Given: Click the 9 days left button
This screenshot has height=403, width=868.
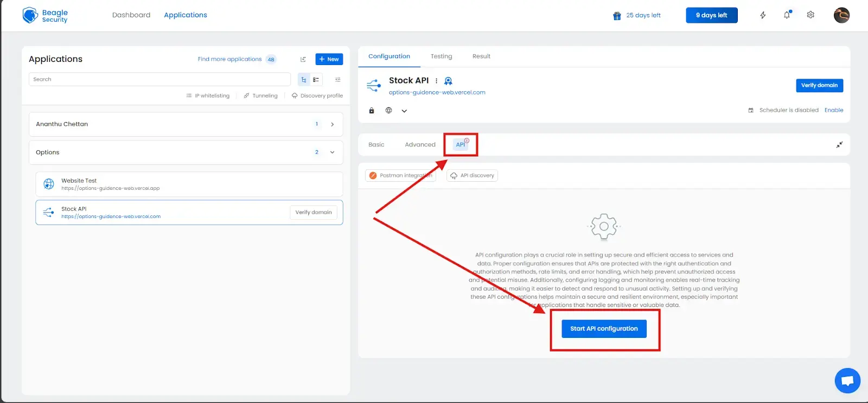Looking at the screenshot, I should 711,15.
